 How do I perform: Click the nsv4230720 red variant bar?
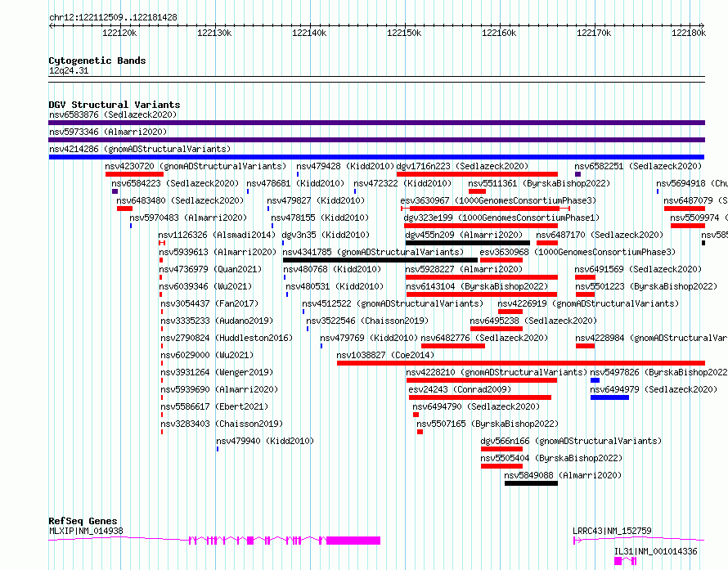134,174
